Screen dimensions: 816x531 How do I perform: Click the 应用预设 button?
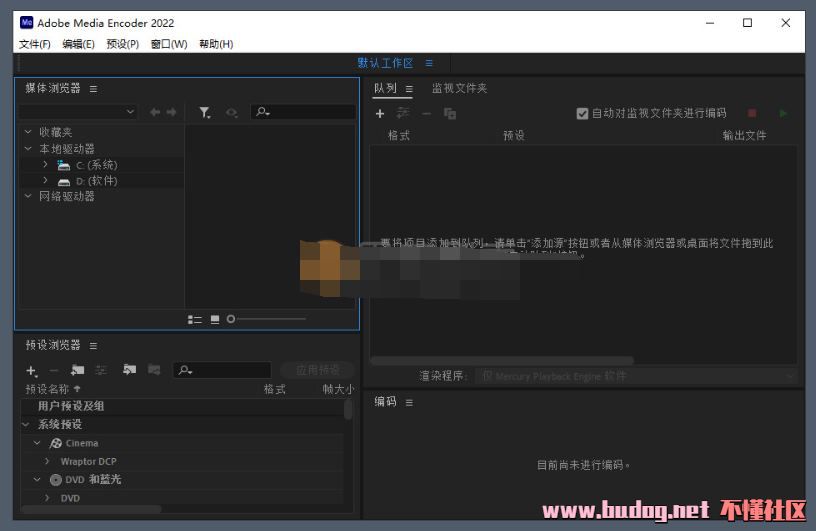pyautogui.click(x=317, y=370)
